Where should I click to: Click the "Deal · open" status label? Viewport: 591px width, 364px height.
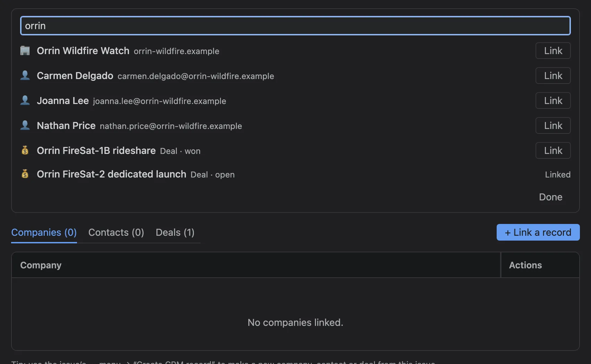click(x=213, y=175)
